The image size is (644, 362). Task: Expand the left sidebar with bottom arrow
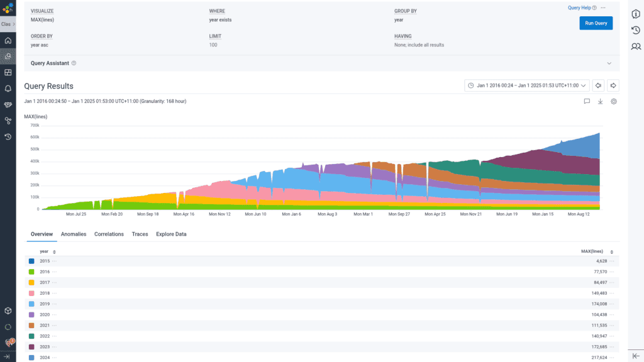tap(8, 356)
